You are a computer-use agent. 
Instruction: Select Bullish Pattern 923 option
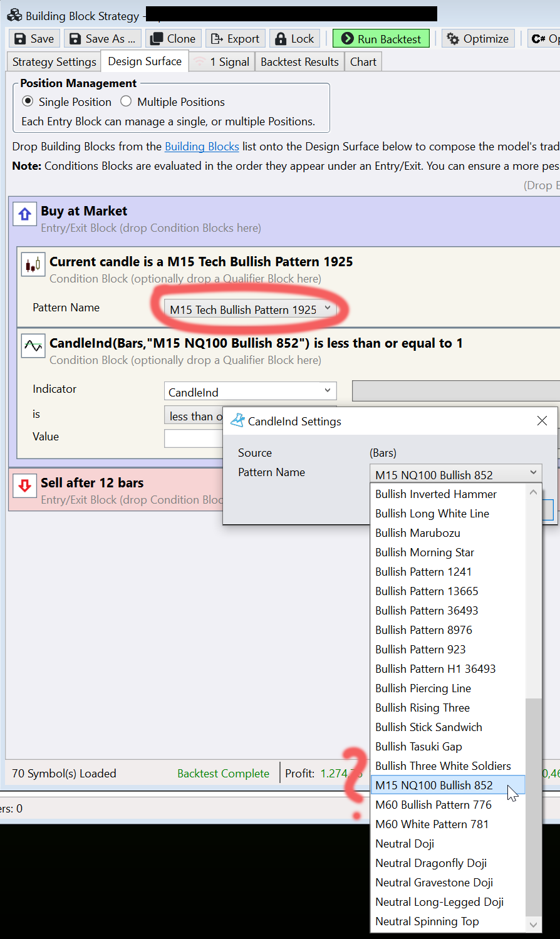pos(447,650)
